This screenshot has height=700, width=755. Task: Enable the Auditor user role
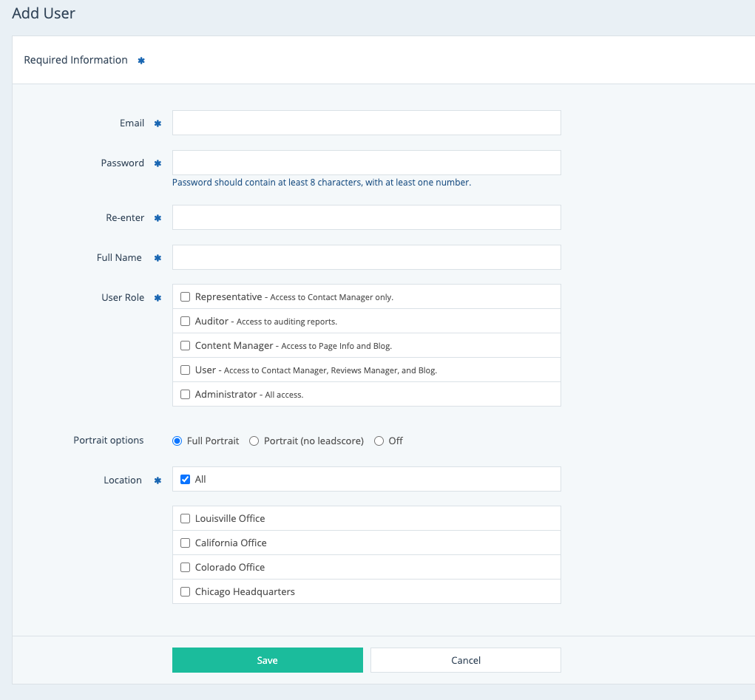tap(186, 322)
